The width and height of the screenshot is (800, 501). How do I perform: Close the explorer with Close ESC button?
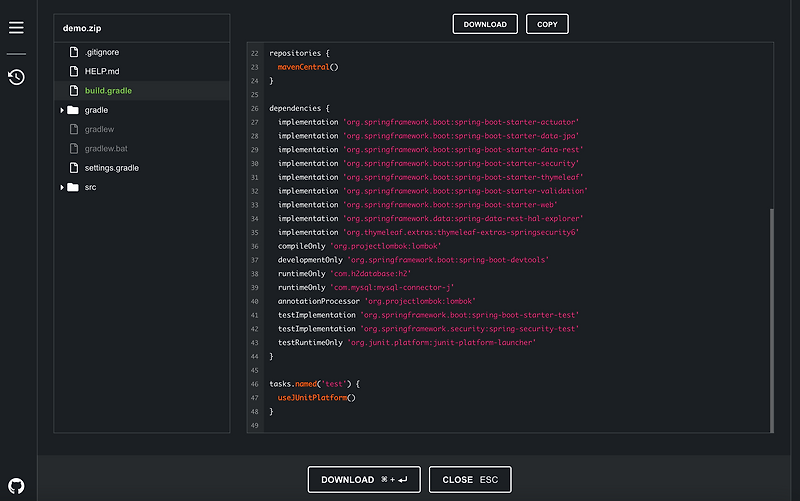point(470,480)
